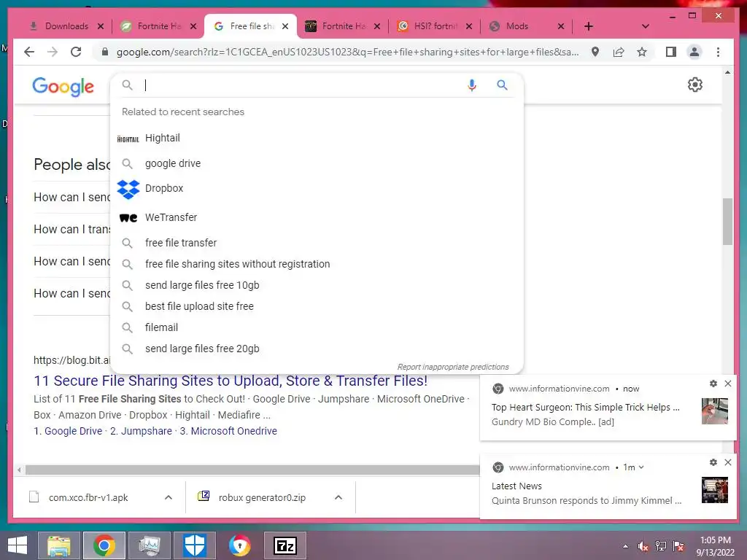Click the Chrome taskbar icon
This screenshot has height=560, width=747.
coord(104,545)
